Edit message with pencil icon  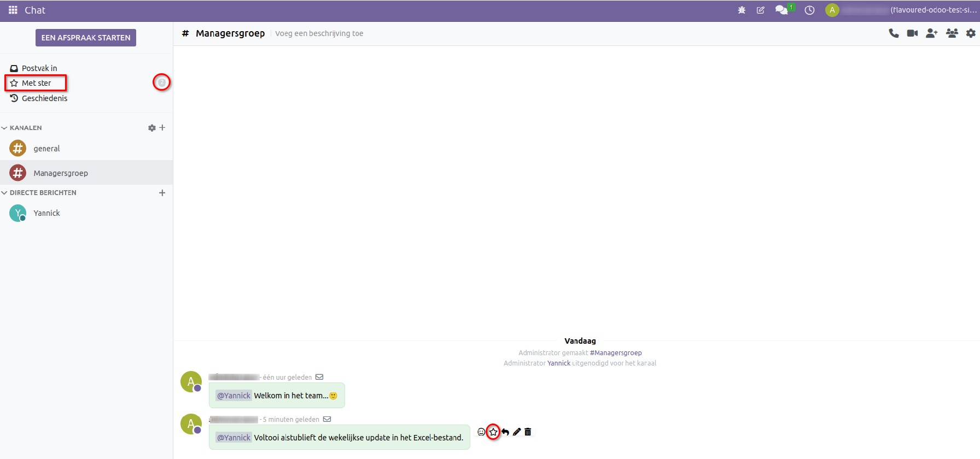click(x=517, y=432)
